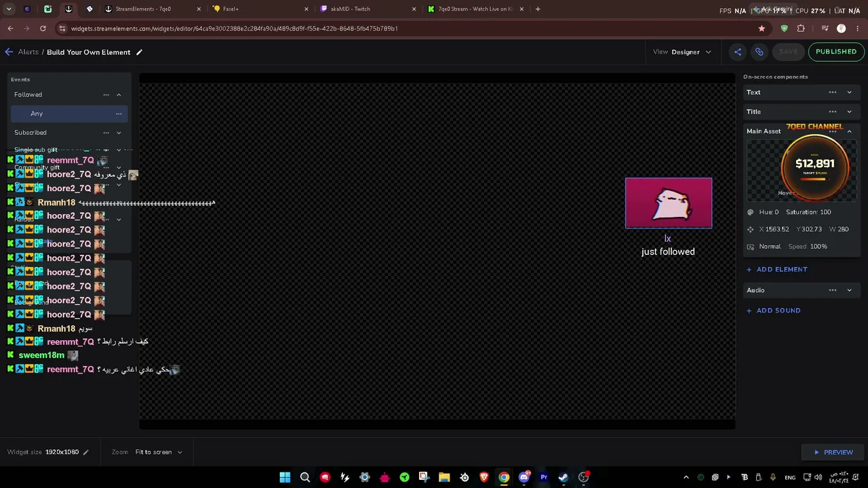Viewport: 868px width, 488px height.
Task: Click the share icon in header
Action: [738, 52]
